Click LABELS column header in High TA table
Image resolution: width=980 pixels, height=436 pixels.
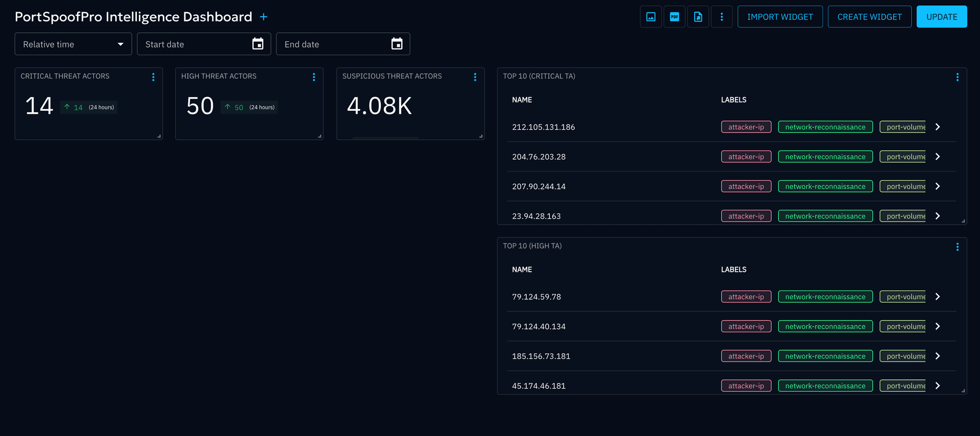(733, 270)
